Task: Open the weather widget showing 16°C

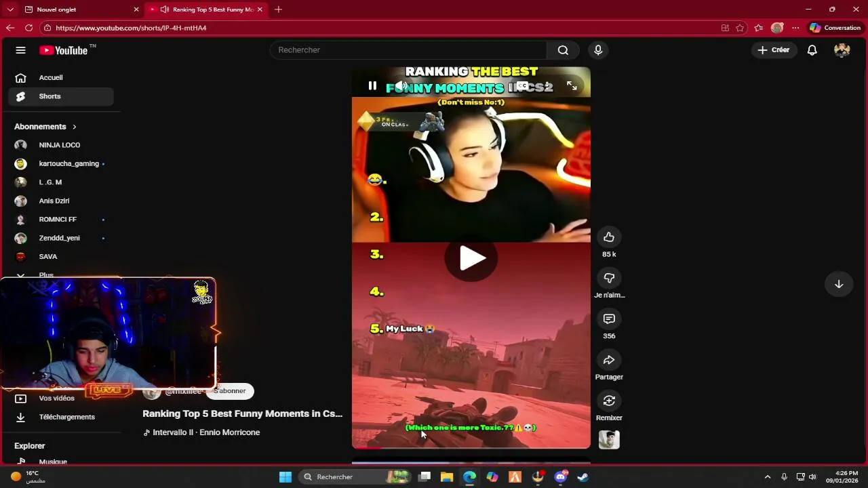Action: tap(27, 477)
